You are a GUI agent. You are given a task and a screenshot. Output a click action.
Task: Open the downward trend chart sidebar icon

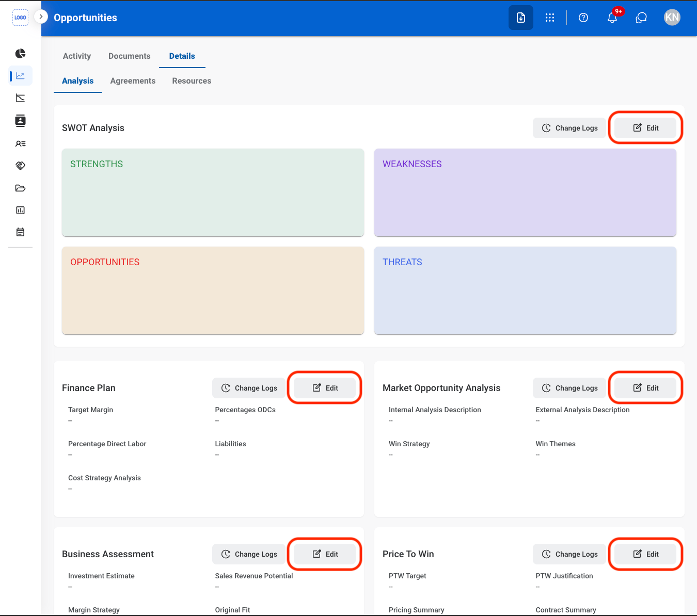(x=21, y=98)
